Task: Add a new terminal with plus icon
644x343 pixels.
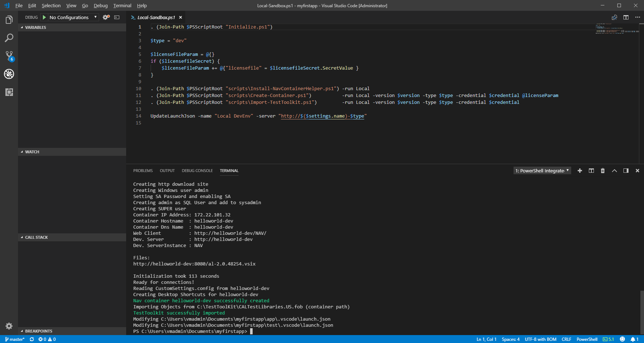Action: pos(579,171)
